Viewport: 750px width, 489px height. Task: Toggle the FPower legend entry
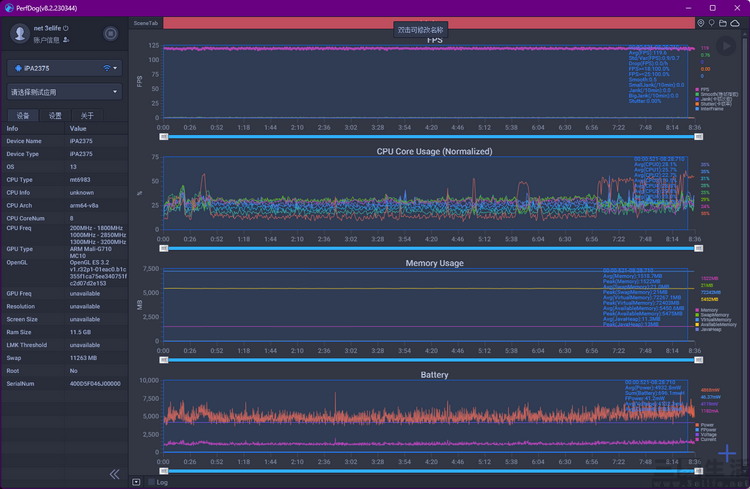[x=706, y=430]
